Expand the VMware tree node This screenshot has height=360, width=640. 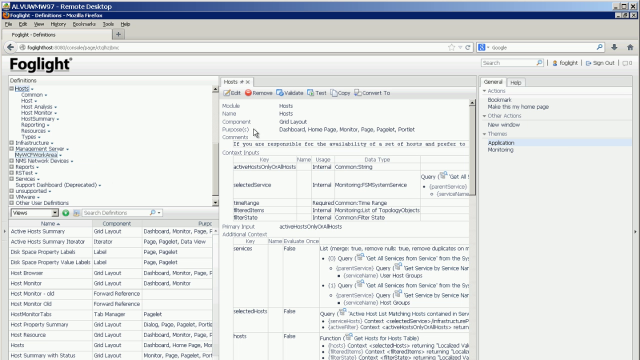pyautogui.click(x=12, y=197)
